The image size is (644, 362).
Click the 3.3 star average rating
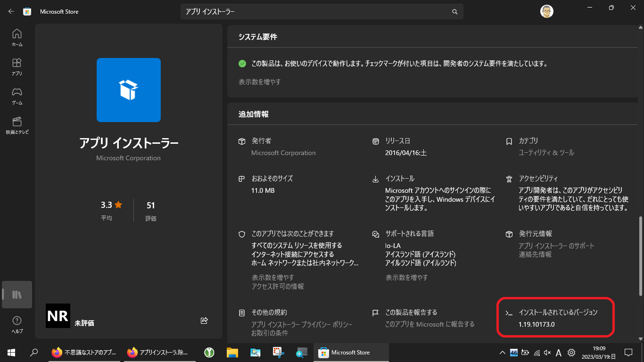[x=112, y=205]
